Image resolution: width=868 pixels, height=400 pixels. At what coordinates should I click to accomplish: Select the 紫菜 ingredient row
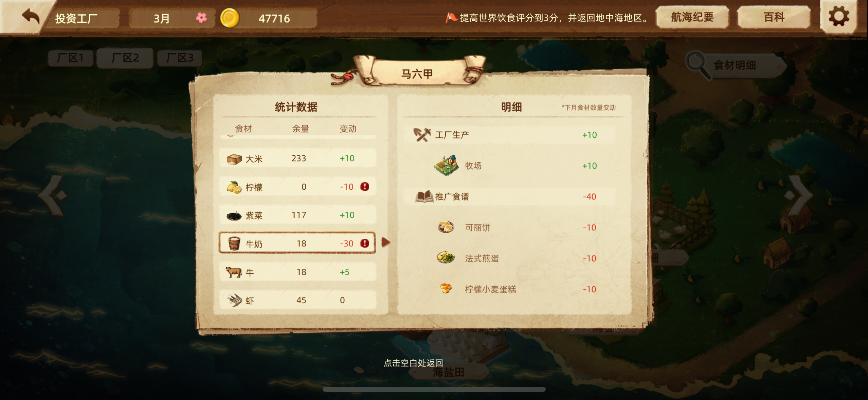[297, 215]
